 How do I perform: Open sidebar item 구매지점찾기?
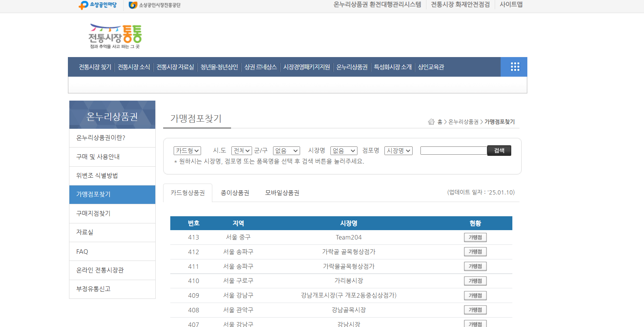point(112,213)
